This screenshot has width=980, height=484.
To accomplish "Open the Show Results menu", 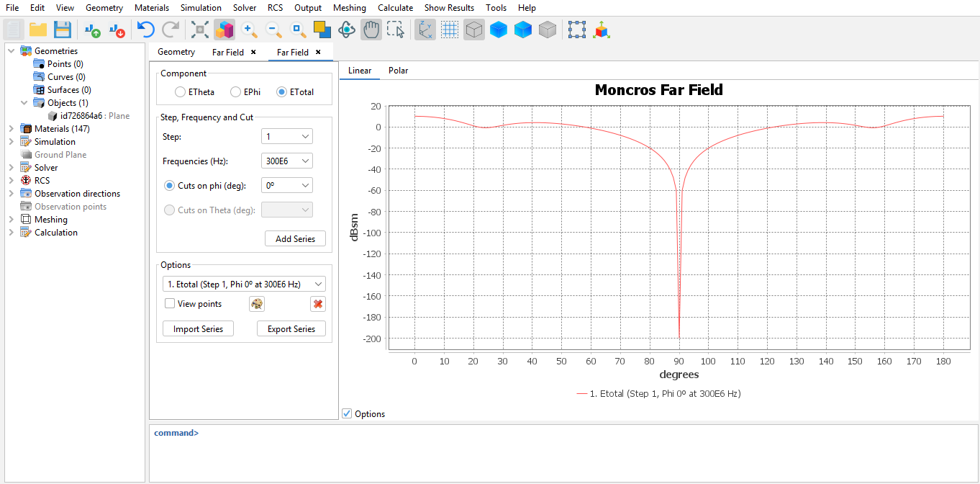I will (x=449, y=8).
